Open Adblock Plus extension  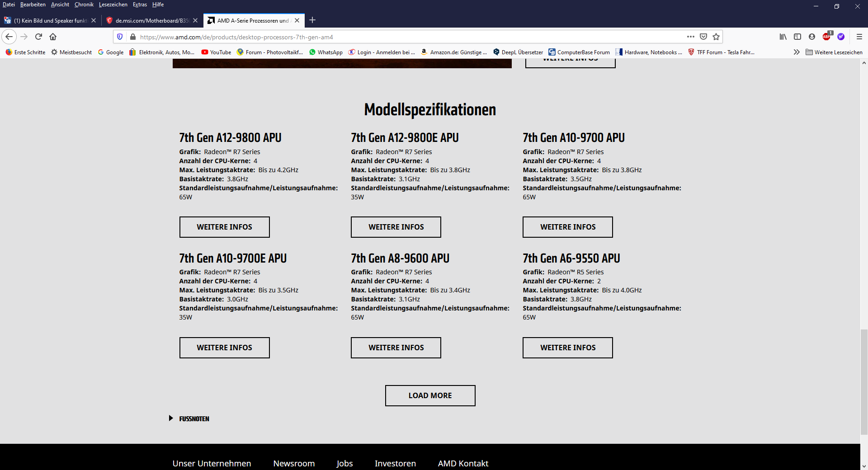click(827, 36)
